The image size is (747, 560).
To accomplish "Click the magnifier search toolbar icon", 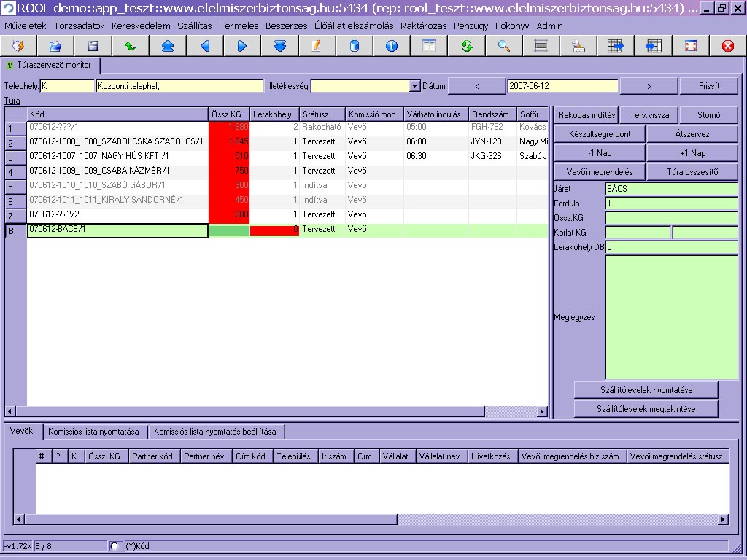I will coord(504,46).
